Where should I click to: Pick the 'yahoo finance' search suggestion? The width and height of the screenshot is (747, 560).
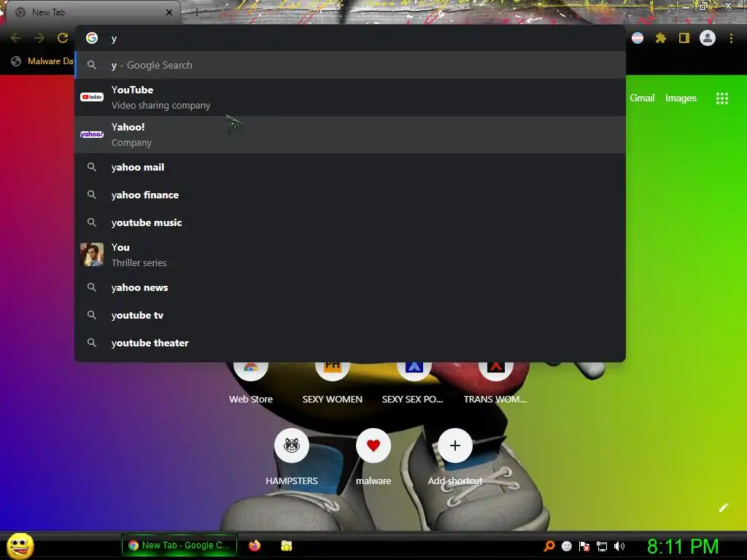coord(349,195)
